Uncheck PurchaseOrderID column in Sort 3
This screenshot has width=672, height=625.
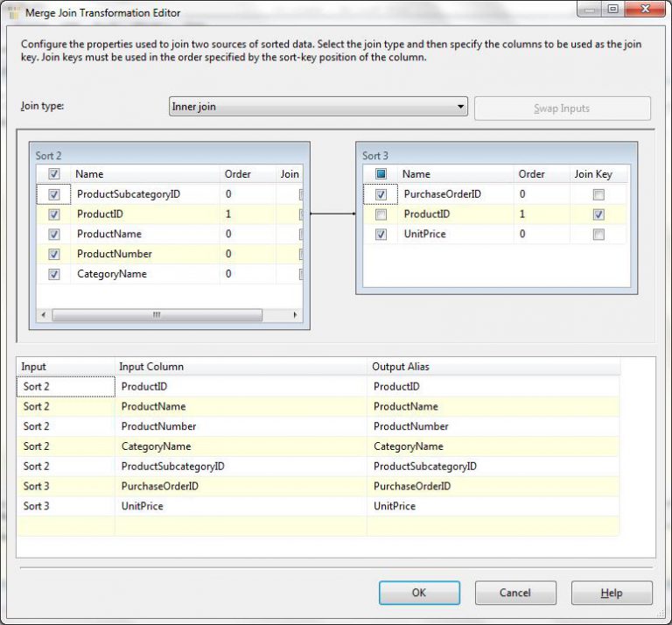tap(381, 194)
